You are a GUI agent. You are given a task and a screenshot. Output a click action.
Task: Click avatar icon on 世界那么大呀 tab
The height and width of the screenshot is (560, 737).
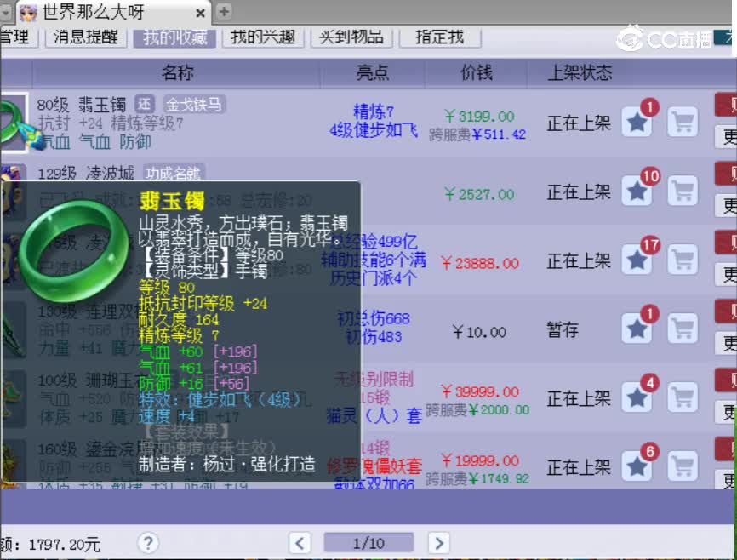28,12
